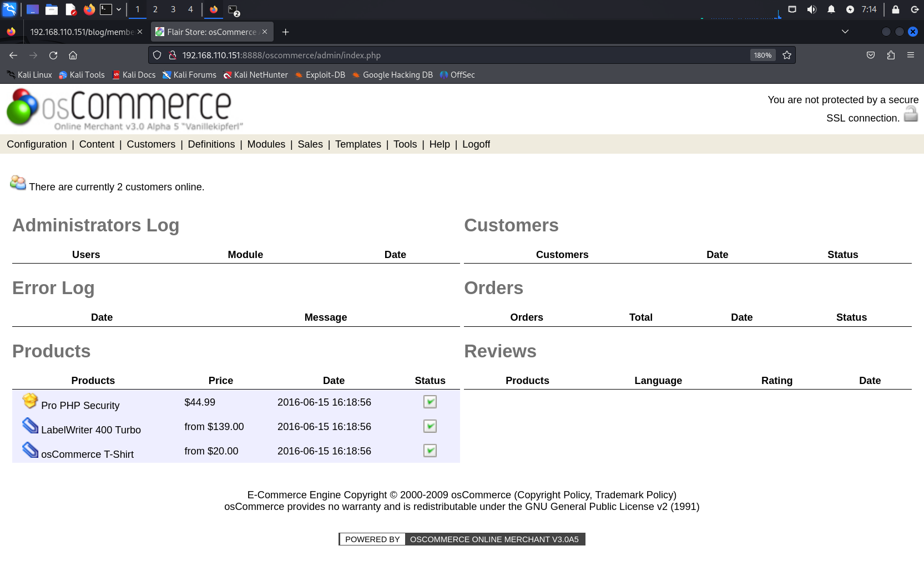This screenshot has width=924, height=576.
Task: Bookmark this page with the star icon
Action: [x=787, y=55]
